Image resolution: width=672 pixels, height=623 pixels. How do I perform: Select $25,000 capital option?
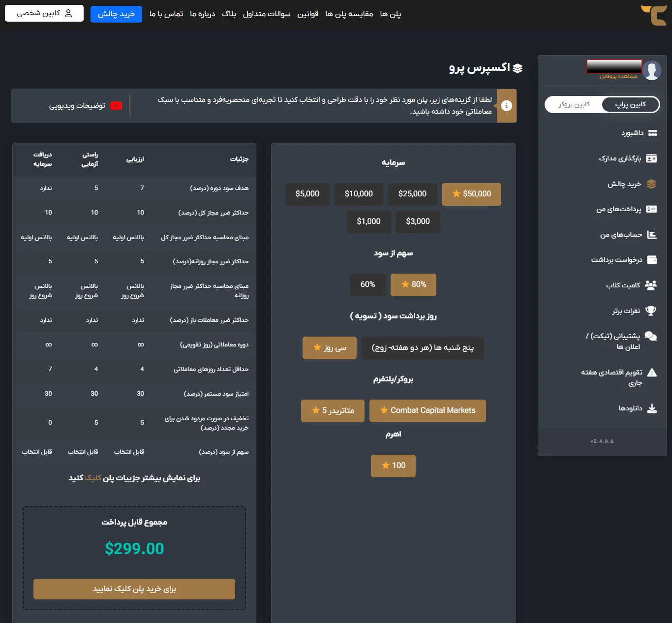click(x=412, y=194)
